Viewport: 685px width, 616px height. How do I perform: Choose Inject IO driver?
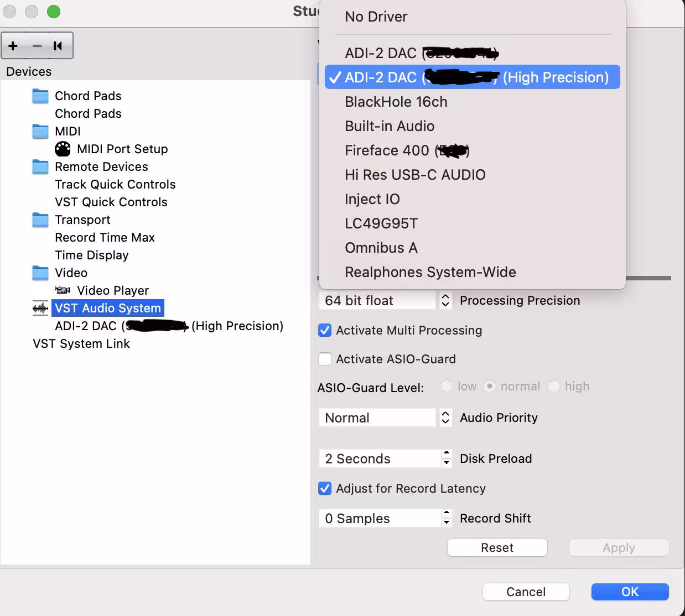[473, 199]
